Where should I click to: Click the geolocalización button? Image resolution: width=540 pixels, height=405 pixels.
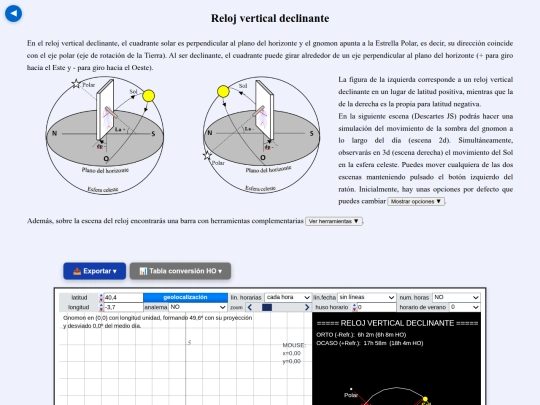(x=185, y=297)
